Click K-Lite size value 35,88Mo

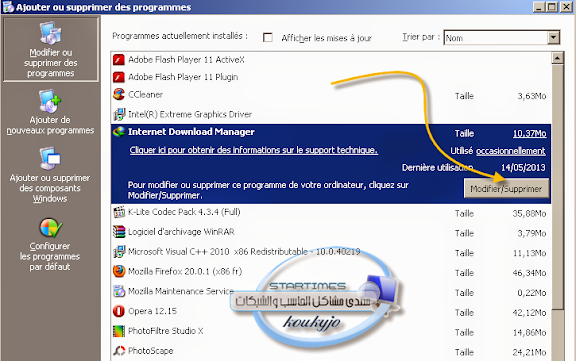(529, 214)
